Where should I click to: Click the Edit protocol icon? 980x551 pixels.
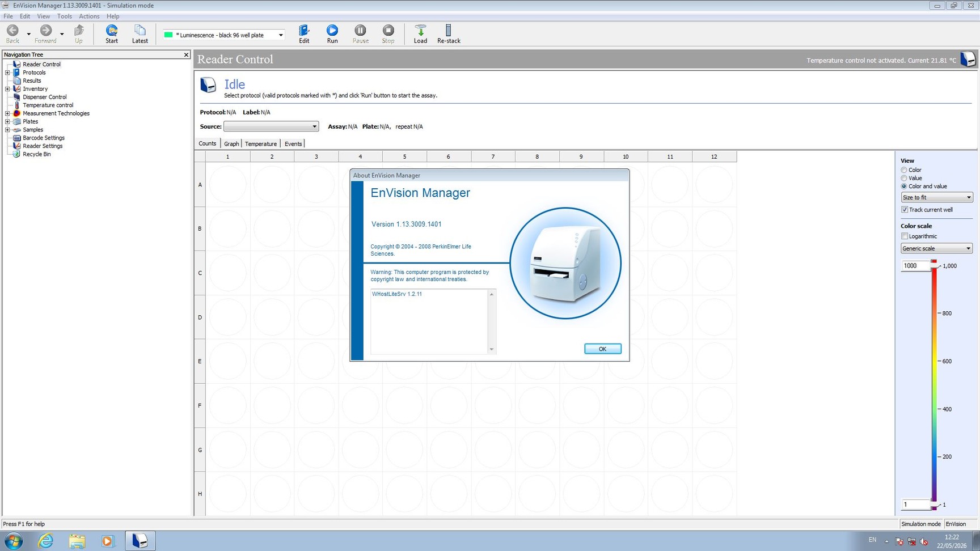[304, 33]
